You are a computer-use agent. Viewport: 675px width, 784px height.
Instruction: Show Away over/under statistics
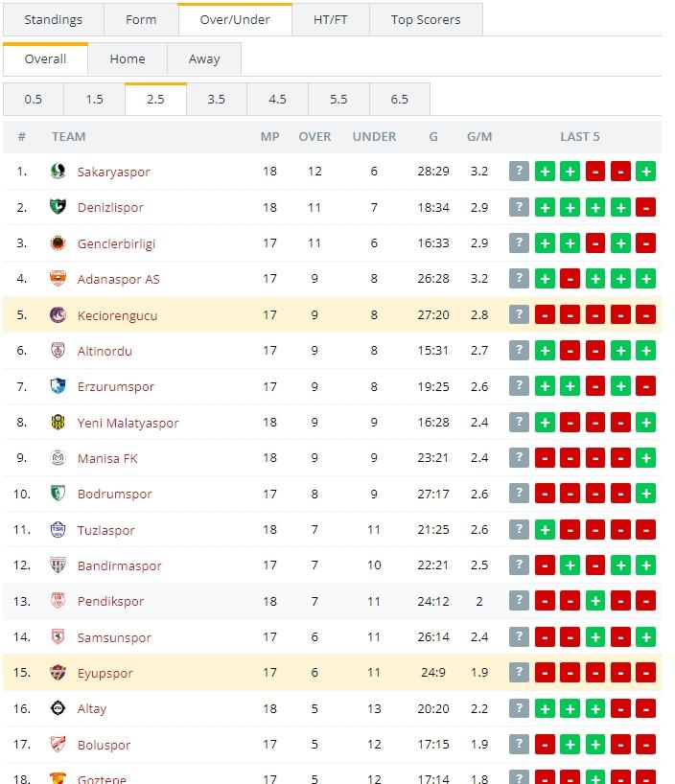(x=204, y=58)
